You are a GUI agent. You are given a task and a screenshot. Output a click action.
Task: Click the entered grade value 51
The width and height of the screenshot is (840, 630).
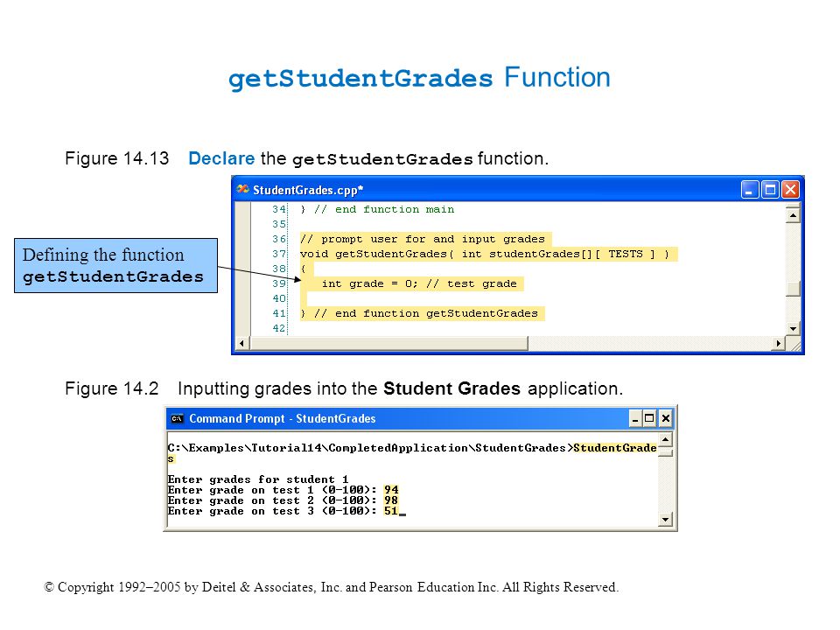point(391,510)
